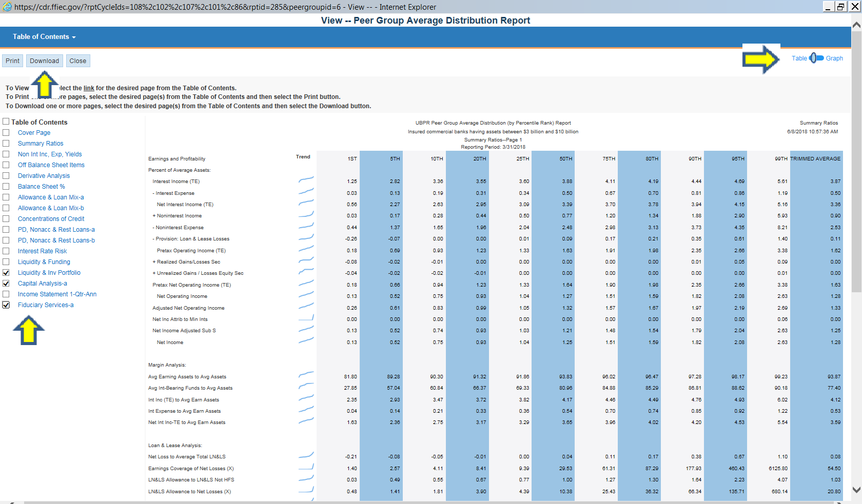Open the Liquidity & Funding page

[x=44, y=262]
